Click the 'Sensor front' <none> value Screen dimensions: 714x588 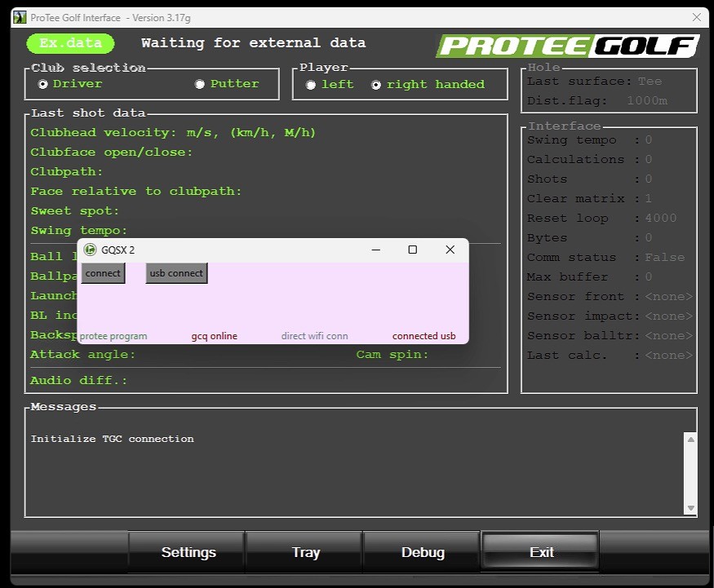coord(668,296)
